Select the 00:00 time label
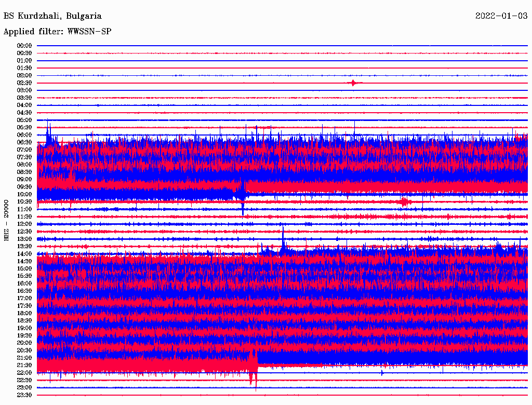Viewport: 532px width, 405px height. coord(24,46)
